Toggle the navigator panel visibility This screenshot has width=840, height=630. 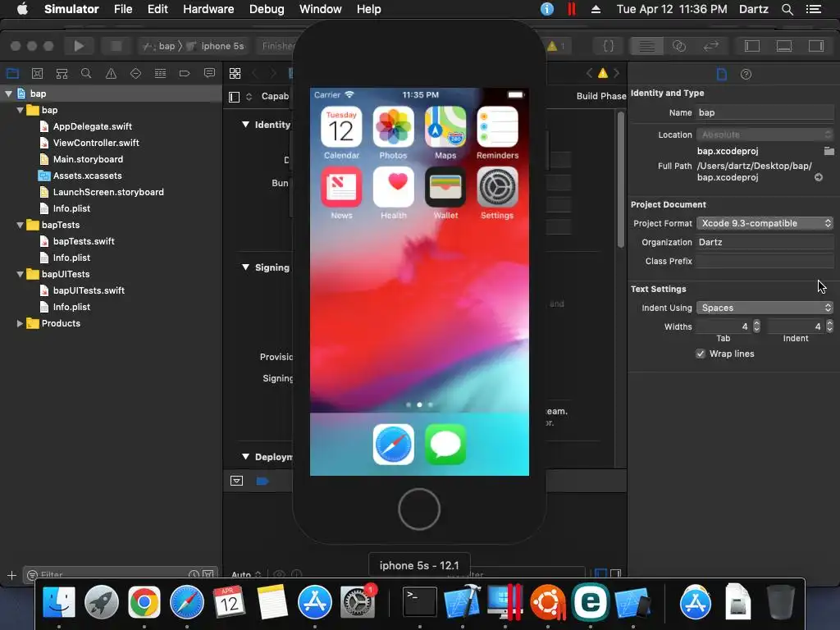(752, 46)
